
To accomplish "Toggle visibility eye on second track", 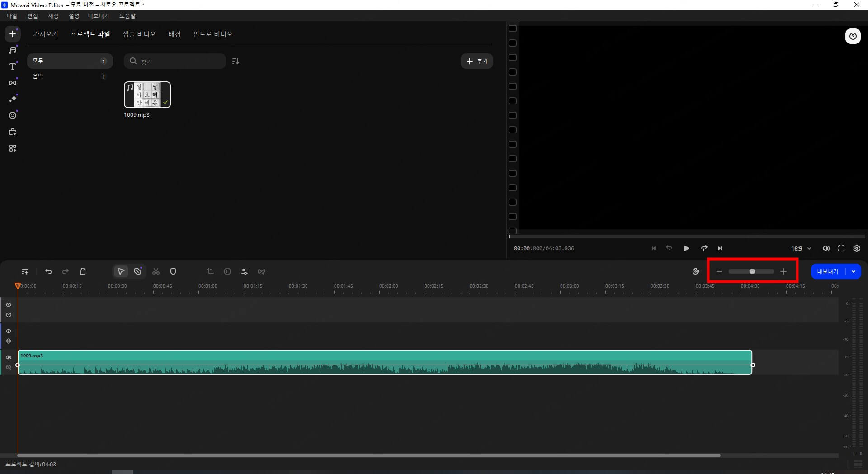I will click(9, 331).
